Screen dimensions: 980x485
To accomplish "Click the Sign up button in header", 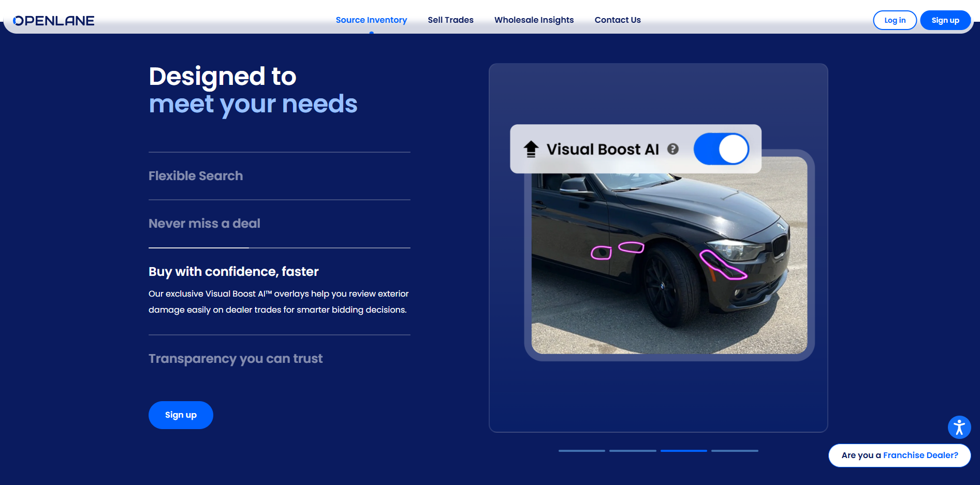I will pos(945,20).
